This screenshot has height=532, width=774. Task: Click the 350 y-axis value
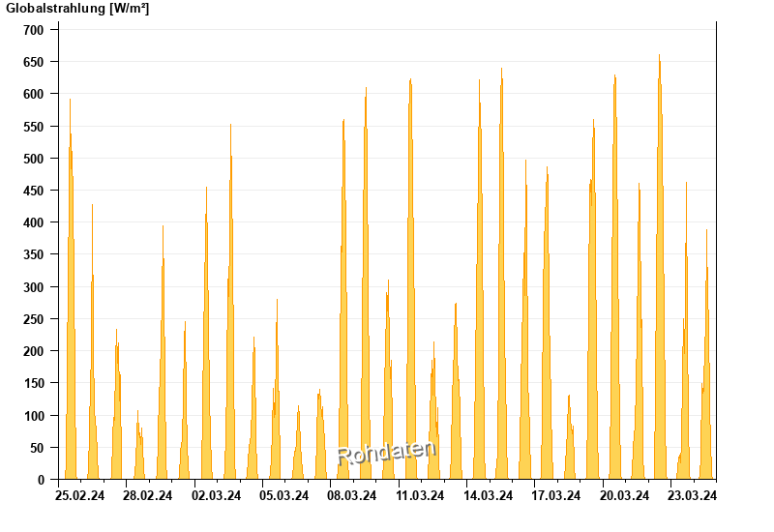34,254
